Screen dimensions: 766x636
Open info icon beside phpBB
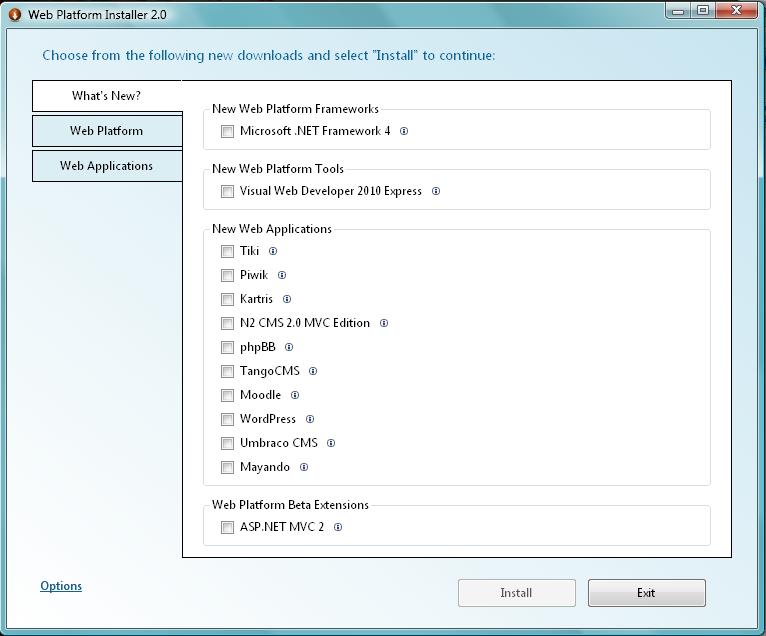(289, 347)
